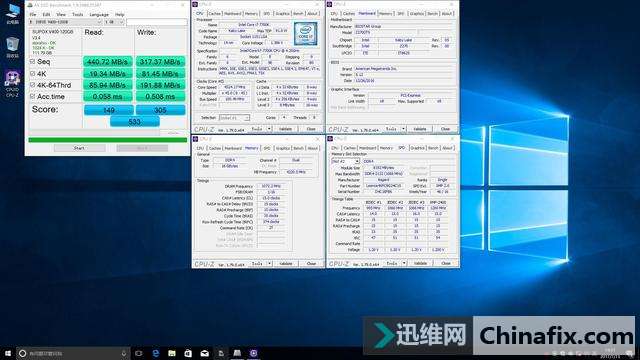Open the Tools dropdown arrow in CPU-Z CPU window
640x360 pixels.
(x=269, y=129)
